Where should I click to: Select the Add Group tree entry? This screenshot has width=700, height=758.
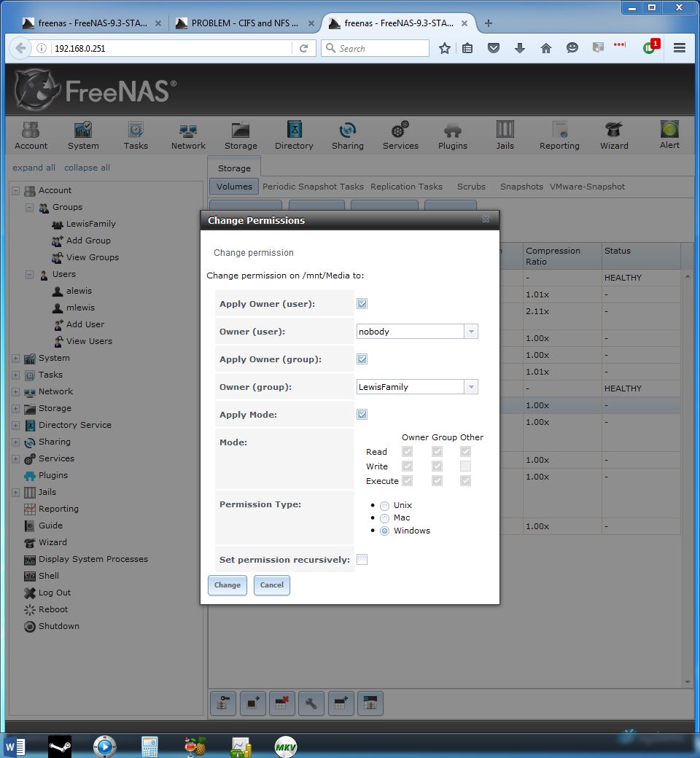(x=81, y=241)
